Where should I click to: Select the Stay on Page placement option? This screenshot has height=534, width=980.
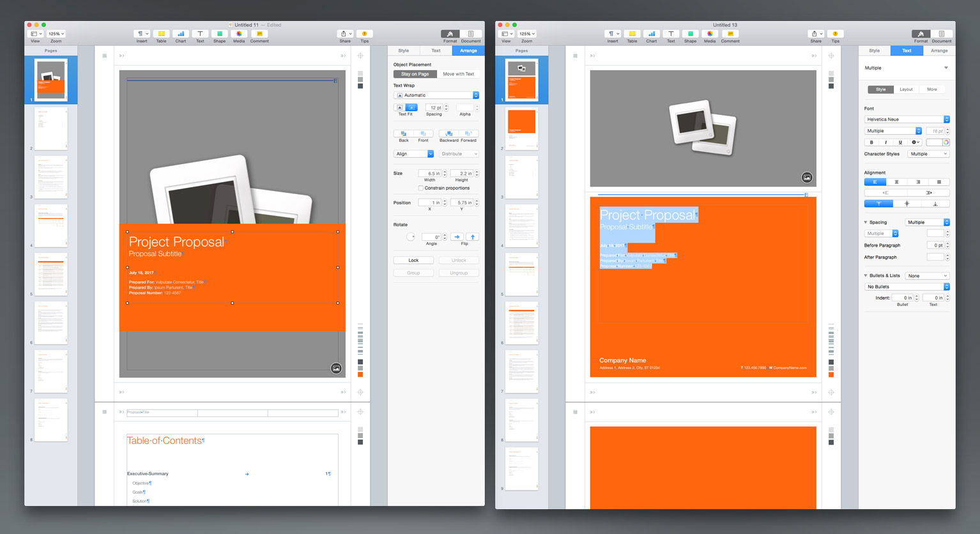[x=415, y=74]
